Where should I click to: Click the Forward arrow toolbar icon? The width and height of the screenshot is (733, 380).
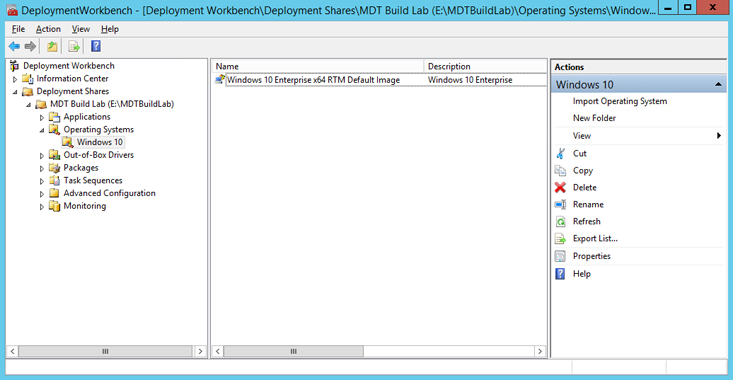pos(30,46)
